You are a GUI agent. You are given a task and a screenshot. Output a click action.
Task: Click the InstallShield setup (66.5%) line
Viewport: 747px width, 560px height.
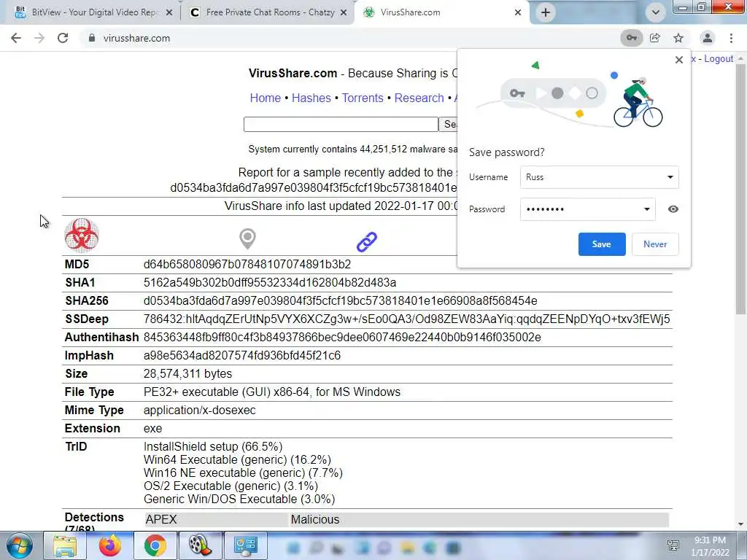point(213,446)
